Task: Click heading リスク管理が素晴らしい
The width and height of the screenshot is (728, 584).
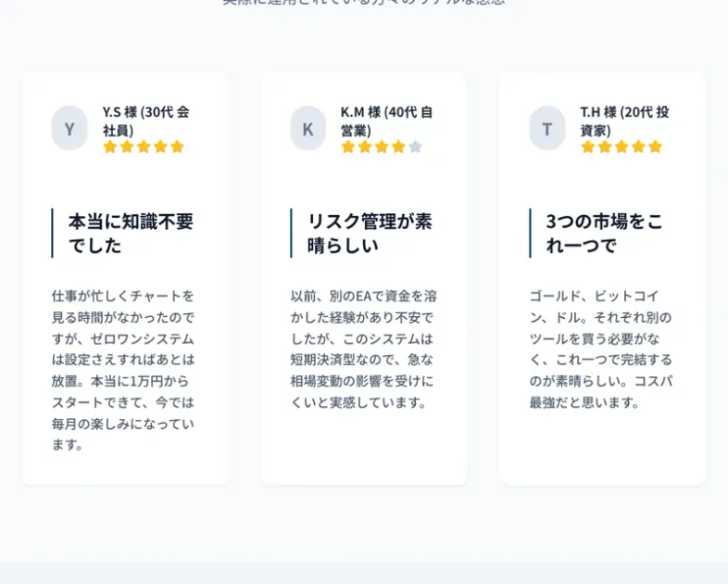Action: tap(370, 234)
